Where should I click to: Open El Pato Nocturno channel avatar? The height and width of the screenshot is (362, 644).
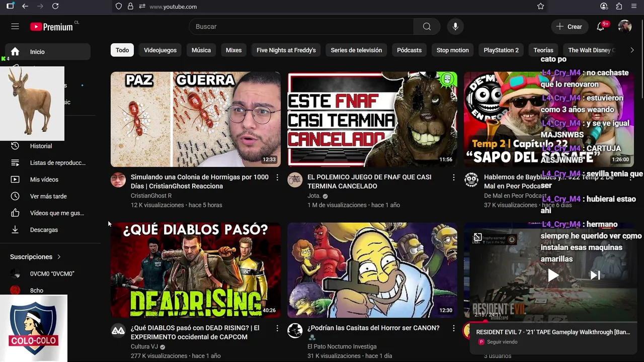point(295,330)
